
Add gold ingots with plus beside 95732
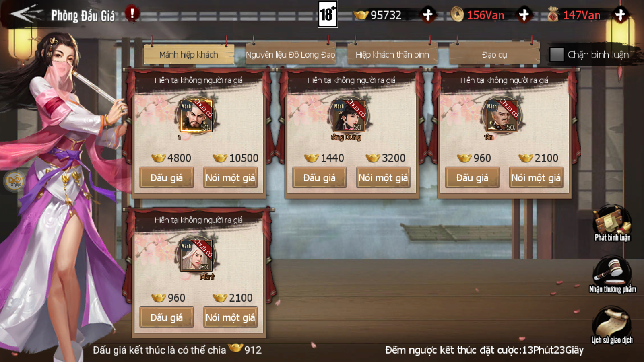point(428,15)
